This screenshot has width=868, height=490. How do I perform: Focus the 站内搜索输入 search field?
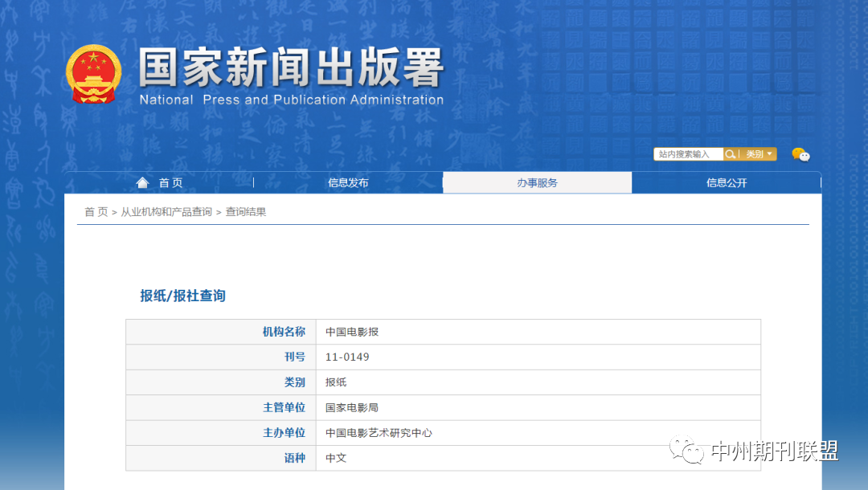pos(688,154)
